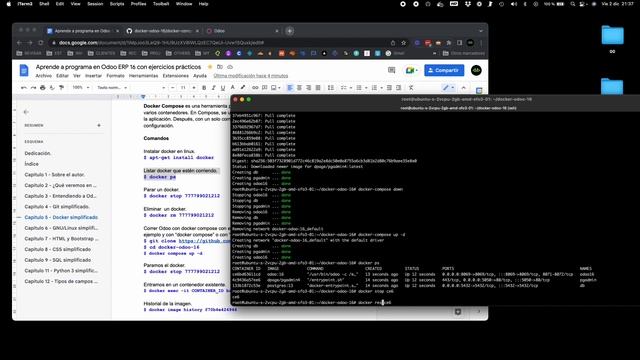Open the Extensiones menu
Viewport: 640px width, 360px height.
point(176,76)
